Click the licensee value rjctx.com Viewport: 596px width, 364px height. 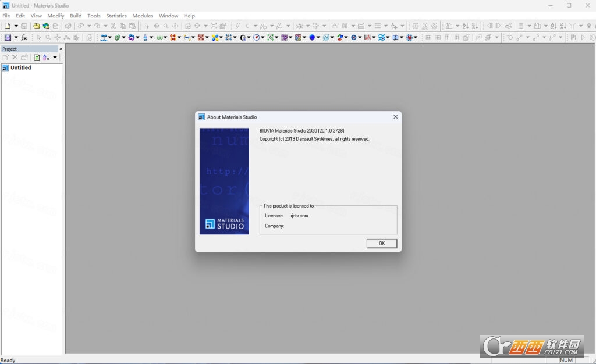(x=299, y=216)
